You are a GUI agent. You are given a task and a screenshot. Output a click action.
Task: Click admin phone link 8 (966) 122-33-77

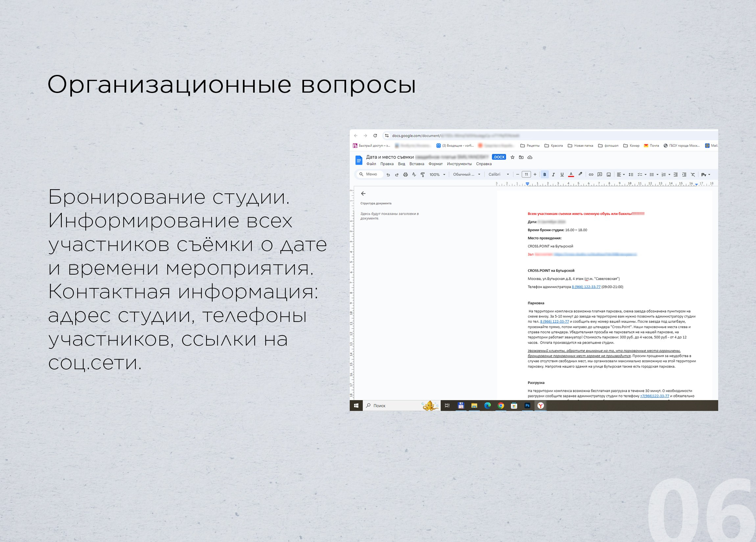(586, 287)
